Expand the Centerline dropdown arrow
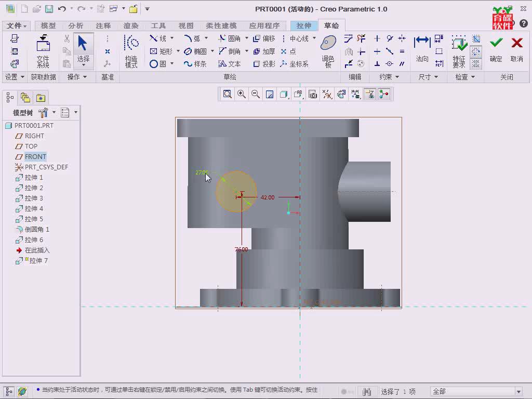Image resolution: width=532 pixels, height=399 pixels. click(314, 38)
